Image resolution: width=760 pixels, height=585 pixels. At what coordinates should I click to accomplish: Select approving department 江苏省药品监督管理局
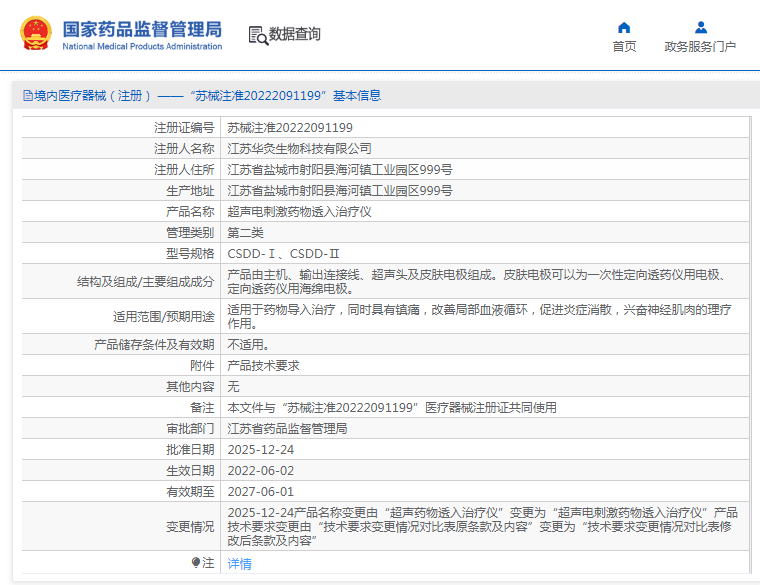[x=287, y=428]
